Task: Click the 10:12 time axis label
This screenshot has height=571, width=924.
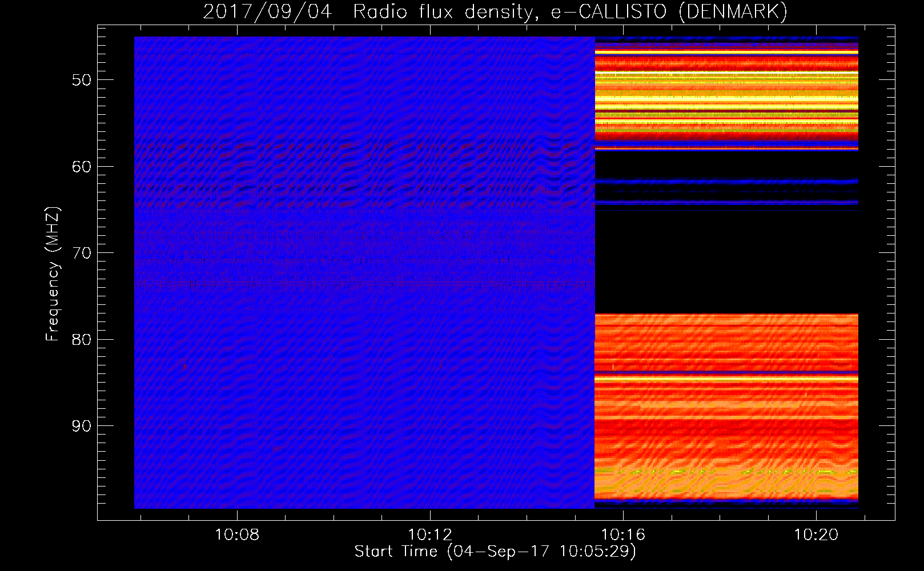Action: 430,534
